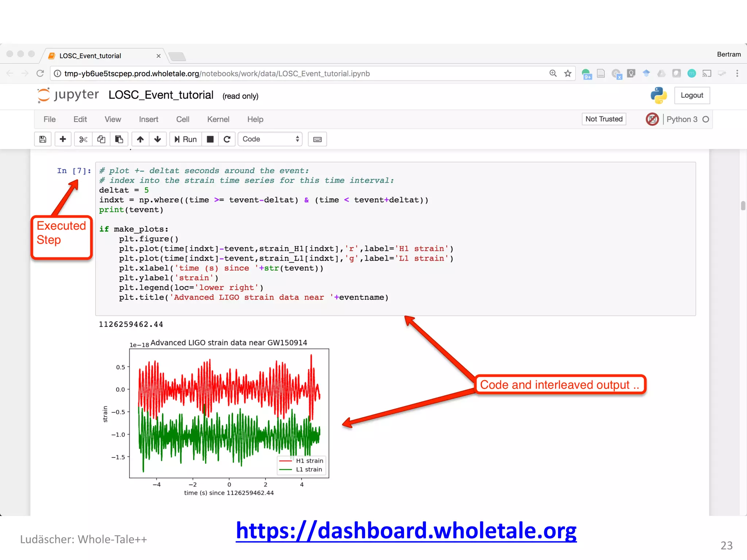This screenshot has width=747, height=560.
Task: Run the selected cell
Action: click(x=186, y=139)
